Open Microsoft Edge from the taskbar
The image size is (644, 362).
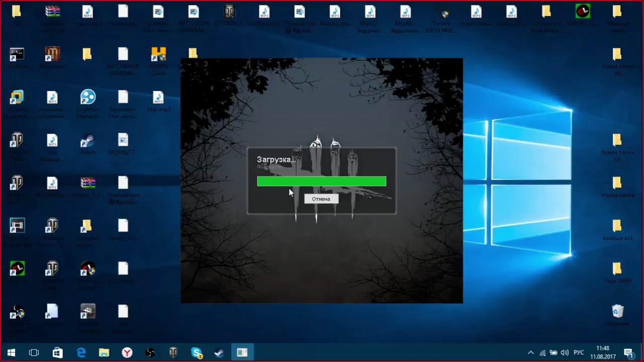[81, 353]
